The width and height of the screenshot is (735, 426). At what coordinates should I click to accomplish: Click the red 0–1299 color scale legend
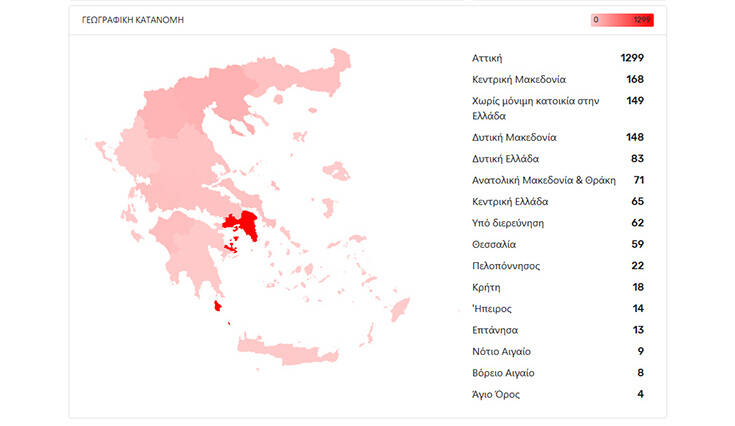point(621,19)
